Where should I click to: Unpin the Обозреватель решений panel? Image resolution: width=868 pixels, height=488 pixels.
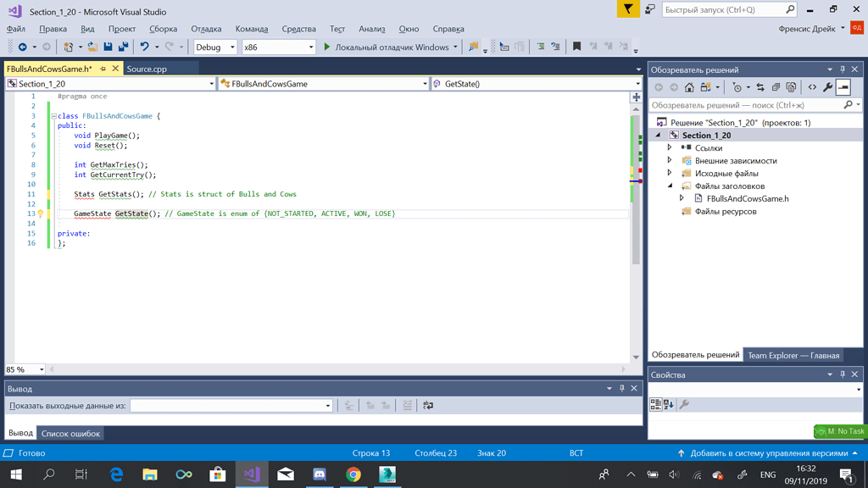843,69
